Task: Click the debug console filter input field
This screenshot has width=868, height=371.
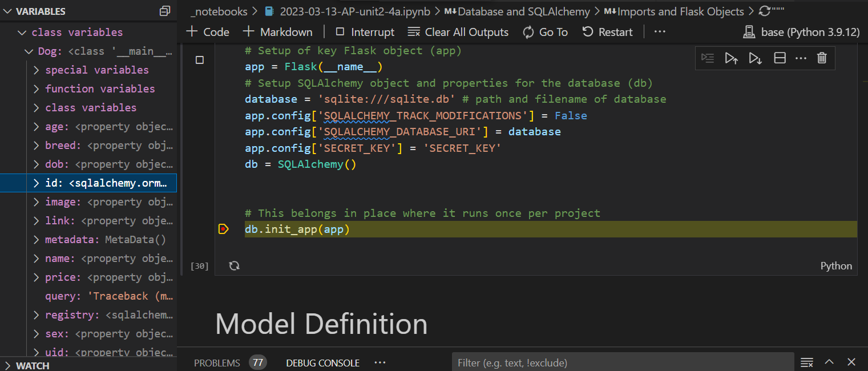Action: [x=622, y=362]
